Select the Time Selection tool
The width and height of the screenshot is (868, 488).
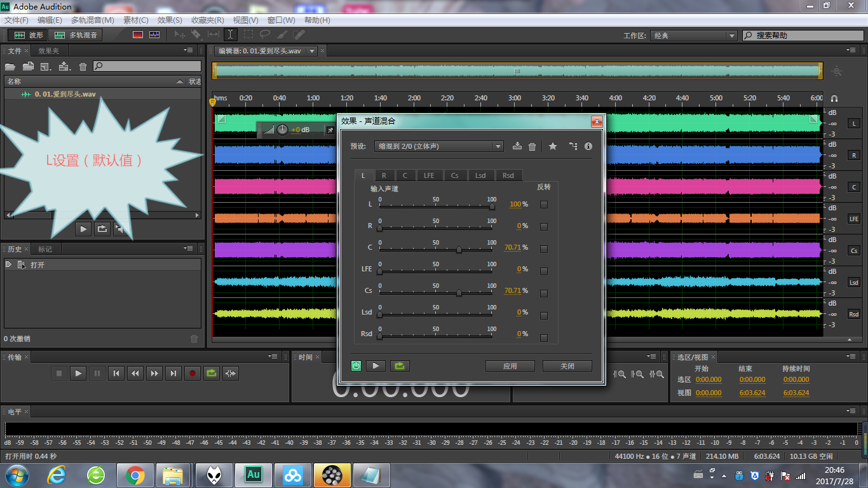[x=231, y=35]
